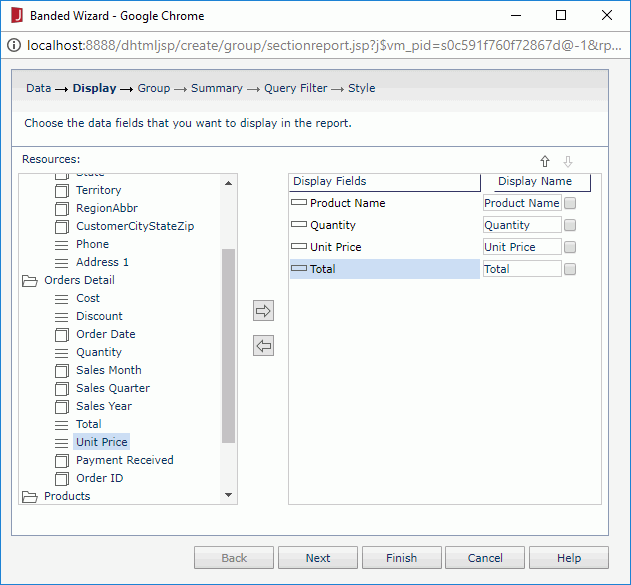Edit the Unit Price display name field
This screenshot has width=631, height=585.
tap(522, 247)
